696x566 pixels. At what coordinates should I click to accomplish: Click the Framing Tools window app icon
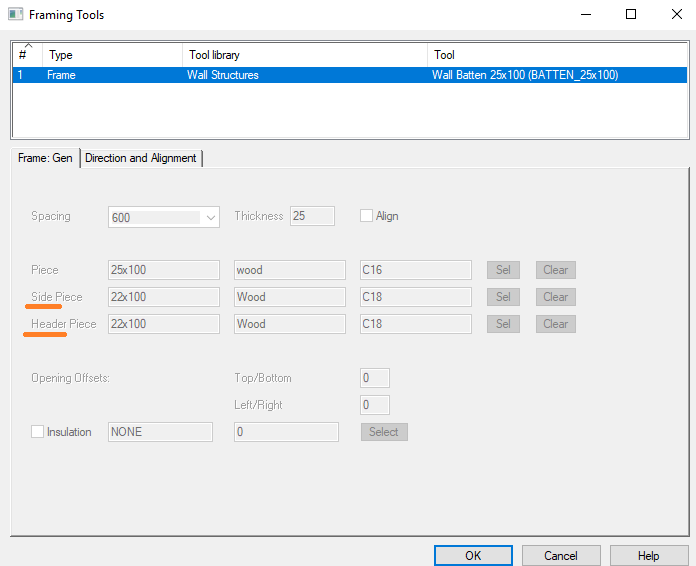click(14, 15)
